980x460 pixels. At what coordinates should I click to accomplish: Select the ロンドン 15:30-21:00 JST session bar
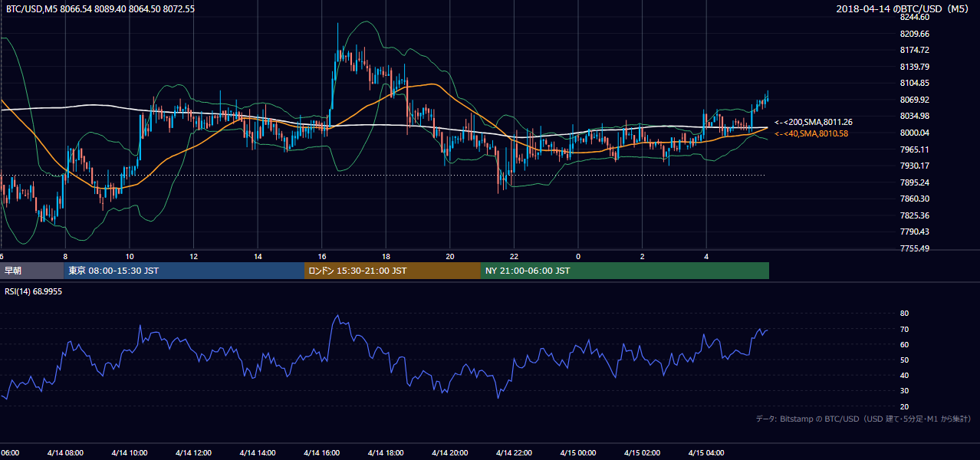393,271
